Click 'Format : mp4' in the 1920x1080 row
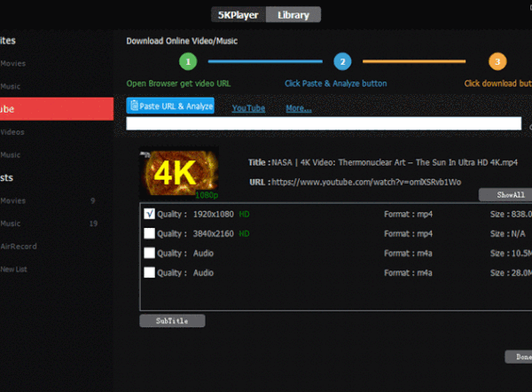Image resolution: width=532 pixels, height=392 pixels. (408, 214)
